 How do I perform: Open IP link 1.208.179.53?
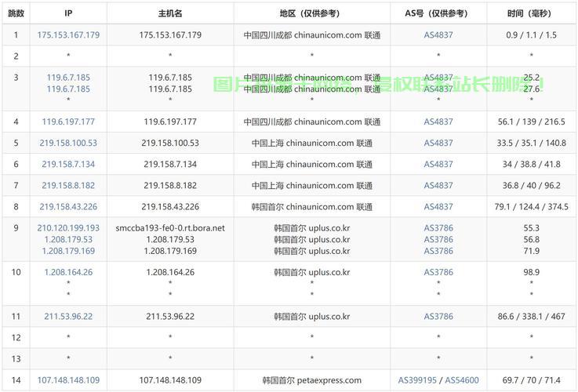(68, 239)
